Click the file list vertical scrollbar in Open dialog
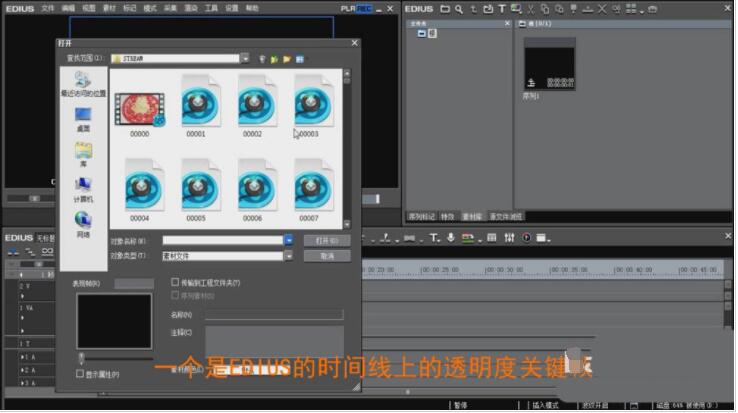 [x=347, y=149]
